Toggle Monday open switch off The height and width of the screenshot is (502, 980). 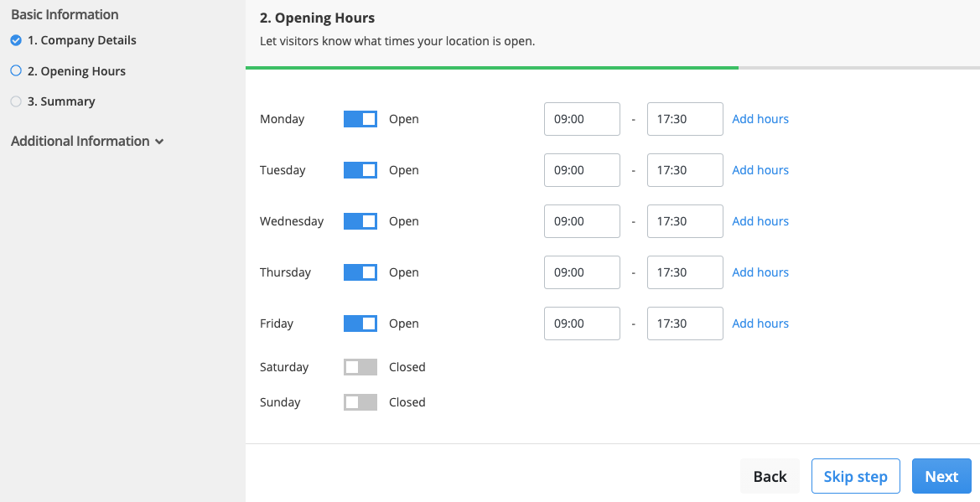(x=360, y=119)
